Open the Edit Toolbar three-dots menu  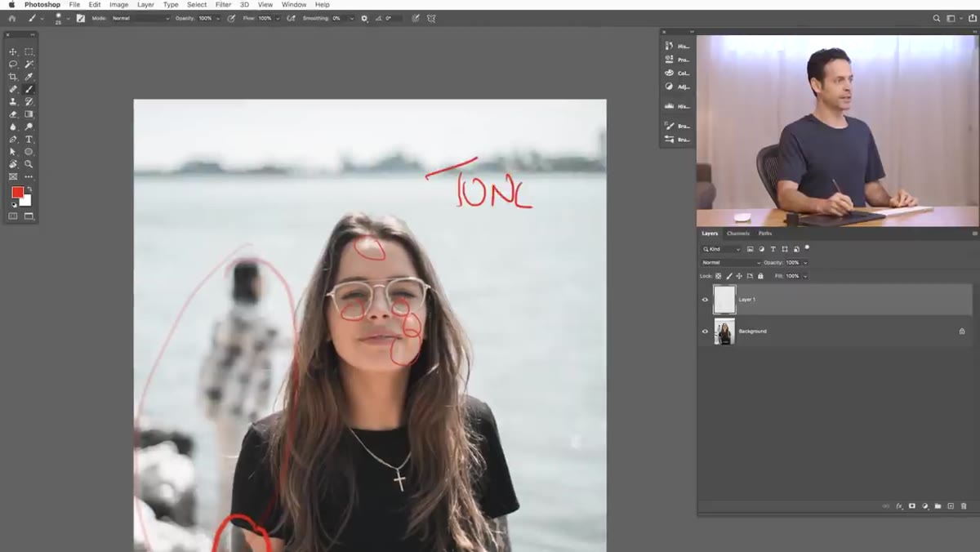pyautogui.click(x=29, y=176)
